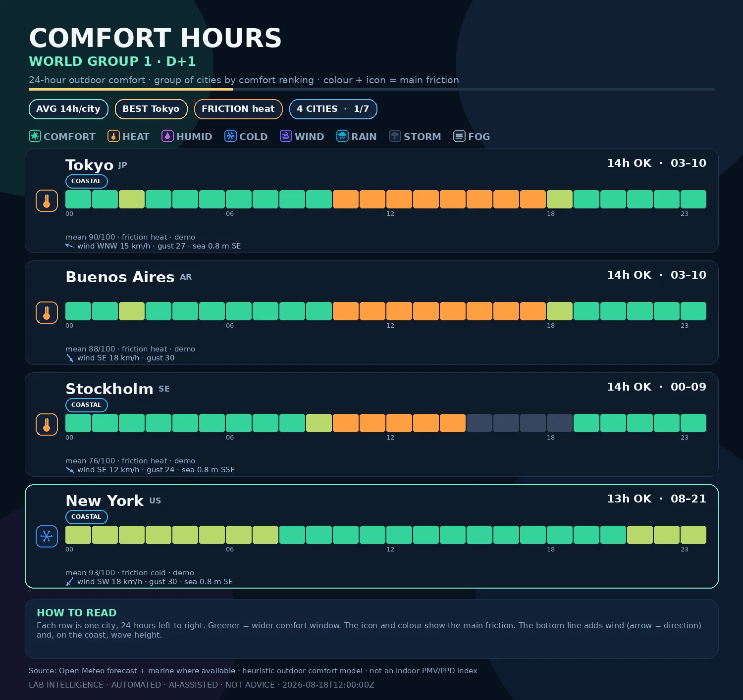Click the WIND legend icon

pos(286,136)
